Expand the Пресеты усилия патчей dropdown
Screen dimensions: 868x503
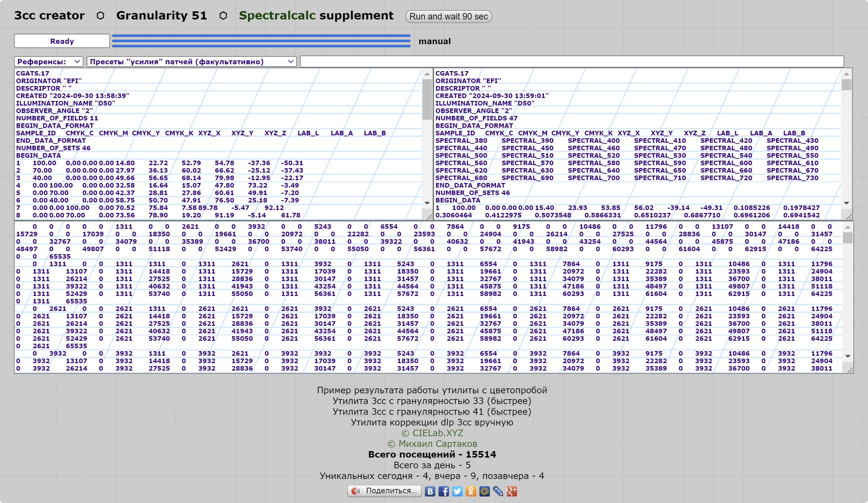[192, 62]
